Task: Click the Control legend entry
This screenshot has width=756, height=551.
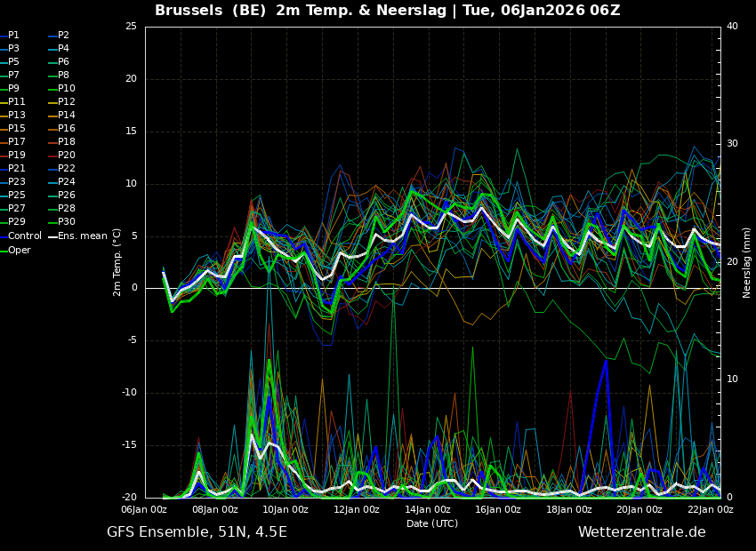Action: [20, 236]
